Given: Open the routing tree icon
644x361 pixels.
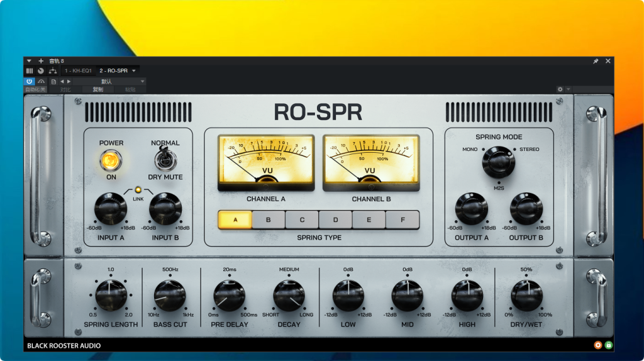Looking at the screenshot, I should pos(53,70).
